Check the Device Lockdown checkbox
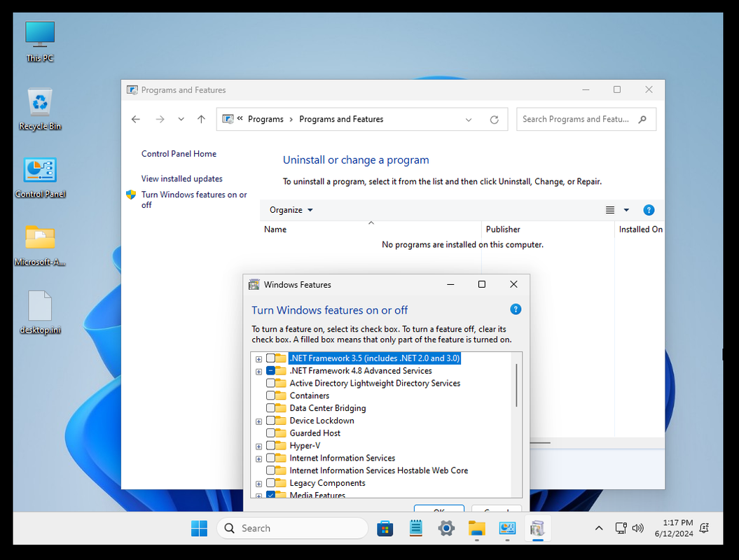The width and height of the screenshot is (739, 560). click(x=270, y=421)
